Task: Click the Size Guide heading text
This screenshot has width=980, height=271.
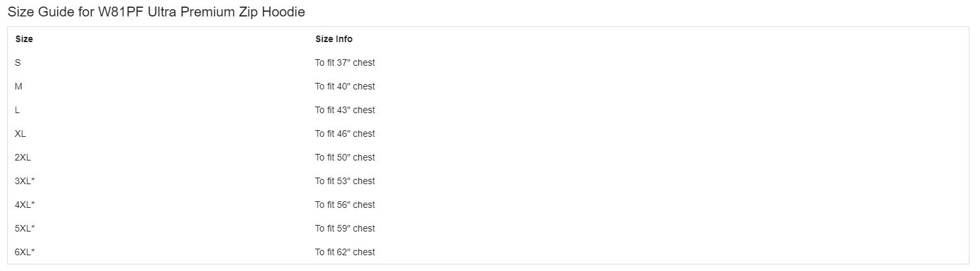Action: tap(156, 12)
